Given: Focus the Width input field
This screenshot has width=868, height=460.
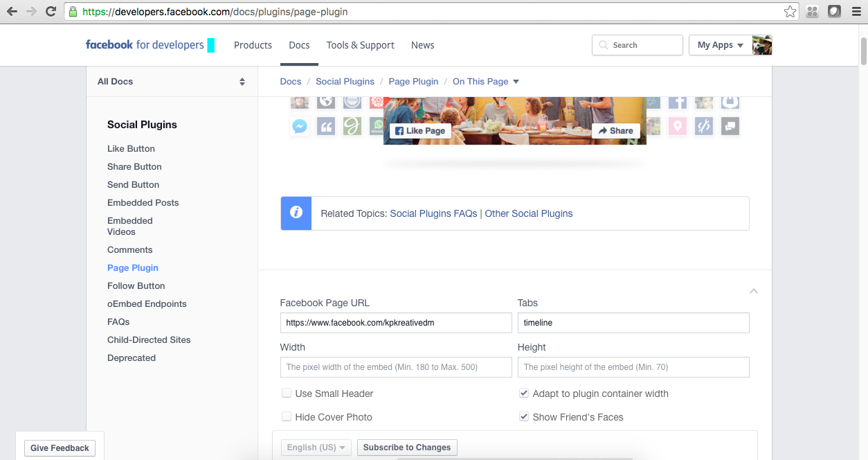Looking at the screenshot, I should pyautogui.click(x=396, y=367).
